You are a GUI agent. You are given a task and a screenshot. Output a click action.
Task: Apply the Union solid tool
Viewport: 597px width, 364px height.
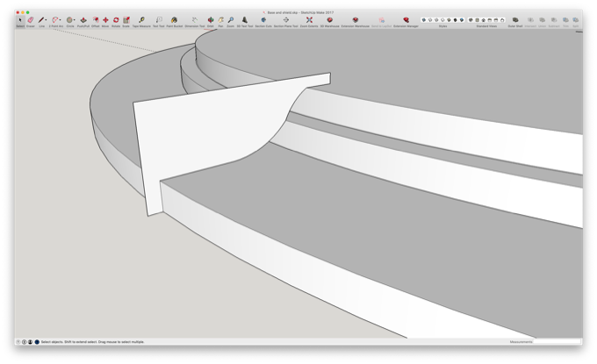(543, 20)
